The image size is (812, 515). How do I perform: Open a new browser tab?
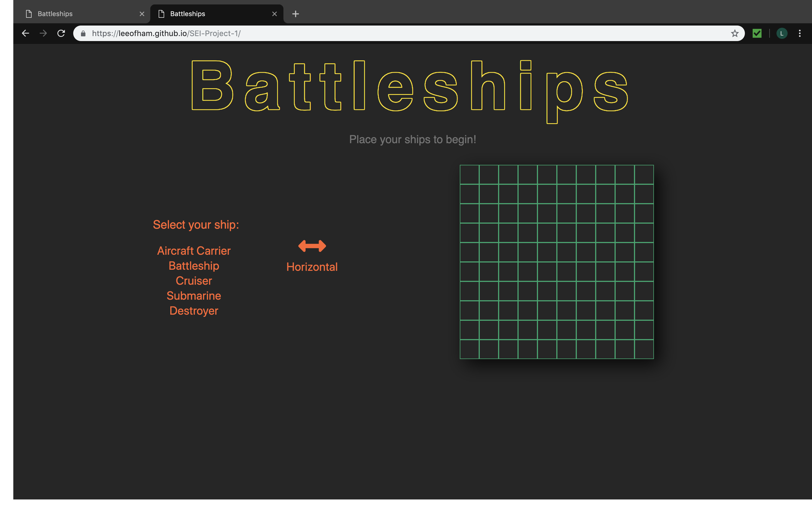295,14
